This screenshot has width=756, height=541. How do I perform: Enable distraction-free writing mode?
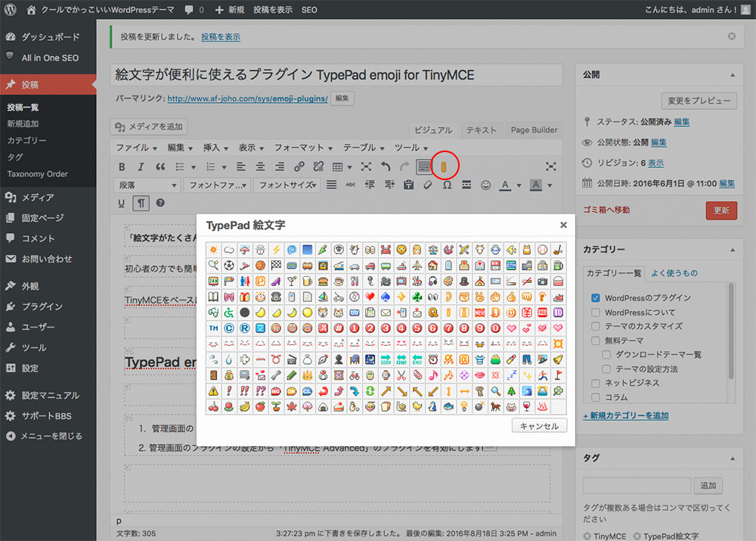(x=550, y=166)
